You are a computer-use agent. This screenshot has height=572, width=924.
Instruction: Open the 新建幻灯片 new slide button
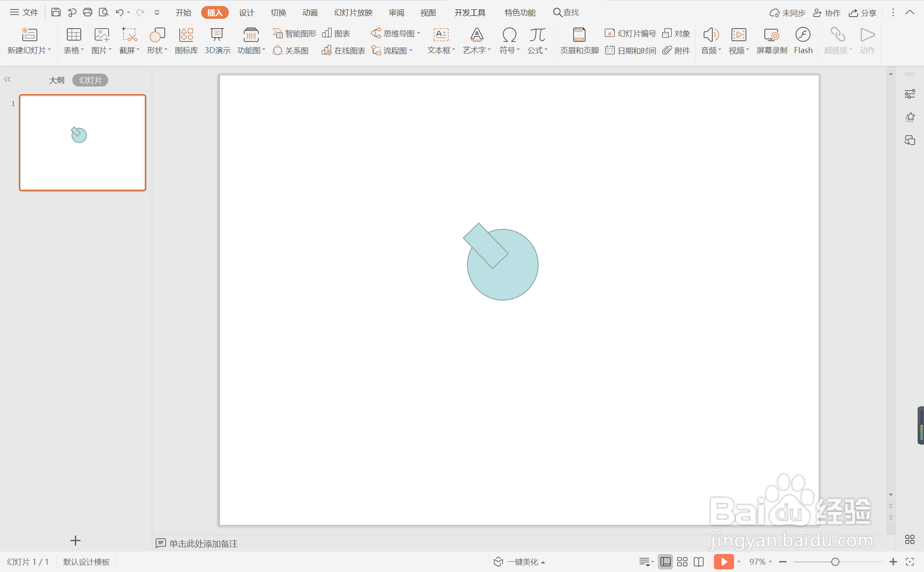tap(29, 41)
